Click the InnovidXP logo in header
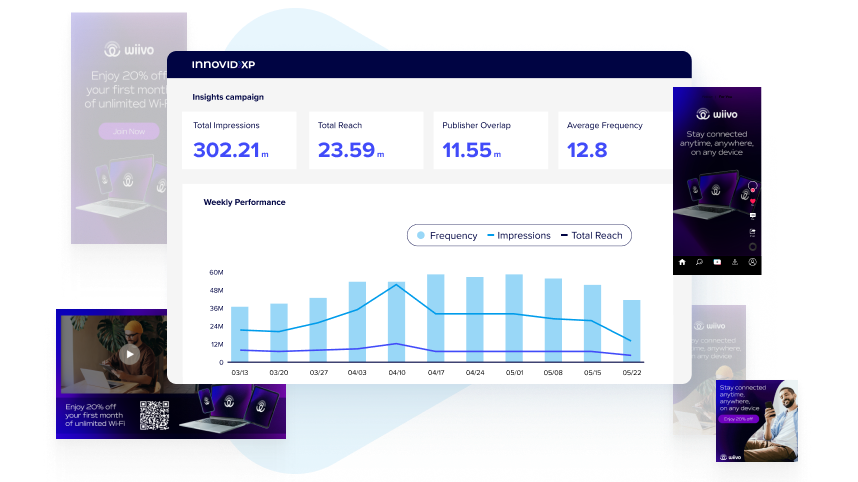This screenshot has height=482, width=858. (x=223, y=65)
